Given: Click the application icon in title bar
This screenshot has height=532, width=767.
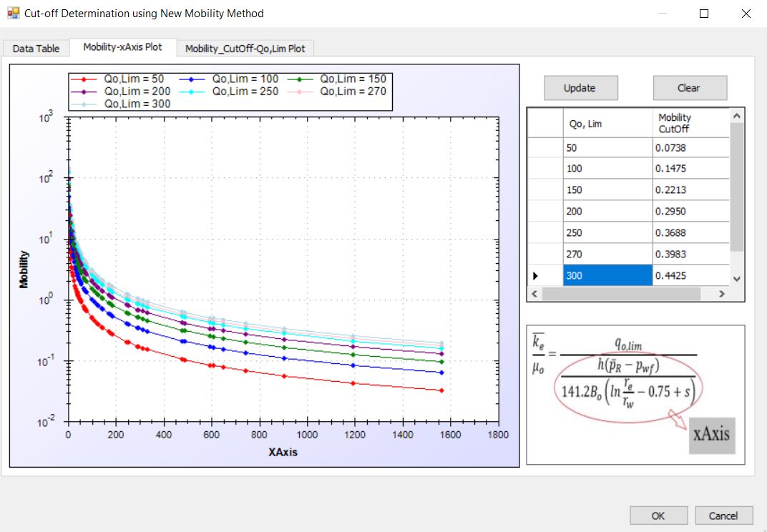Looking at the screenshot, I should (13, 13).
